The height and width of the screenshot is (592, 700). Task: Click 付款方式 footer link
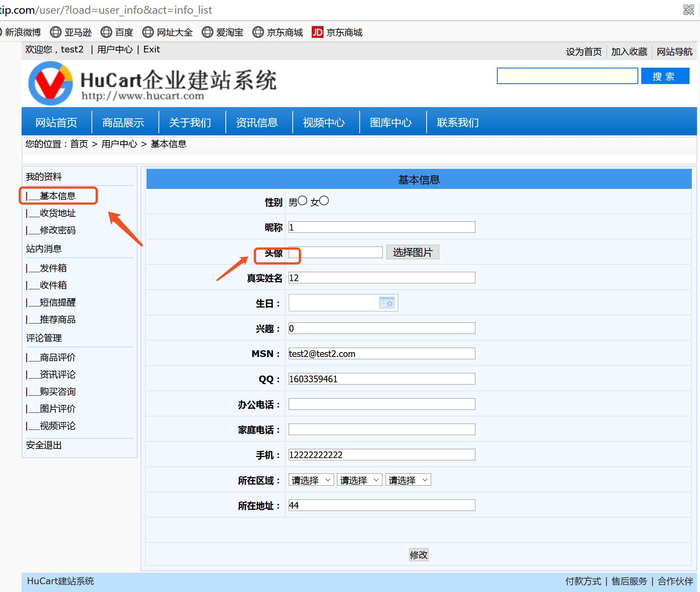point(583,581)
